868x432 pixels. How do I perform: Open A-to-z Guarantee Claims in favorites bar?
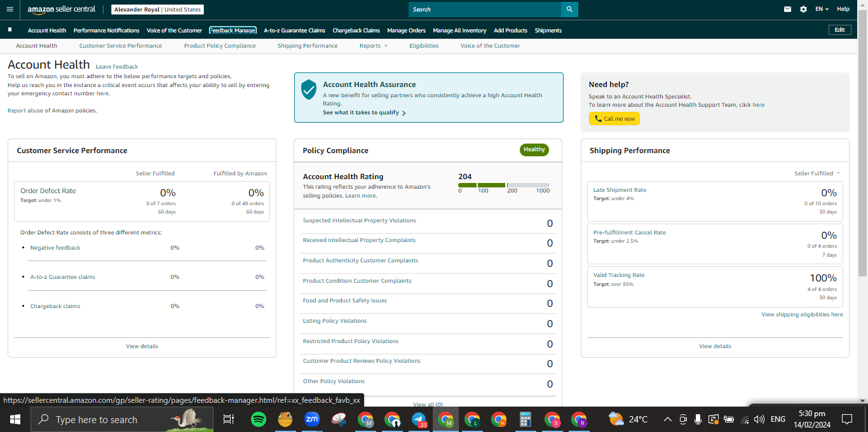pyautogui.click(x=294, y=30)
